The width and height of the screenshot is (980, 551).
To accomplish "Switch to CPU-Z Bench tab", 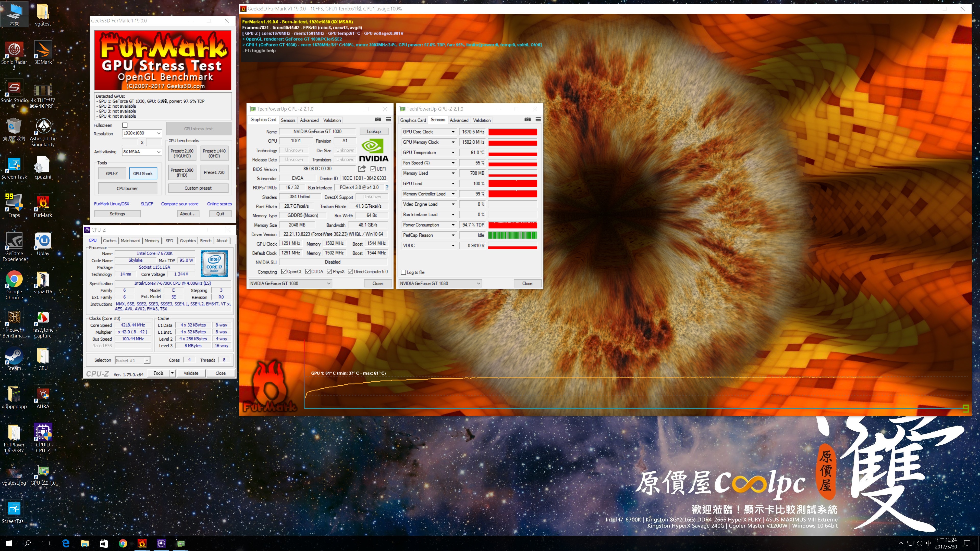I will 206,240.
